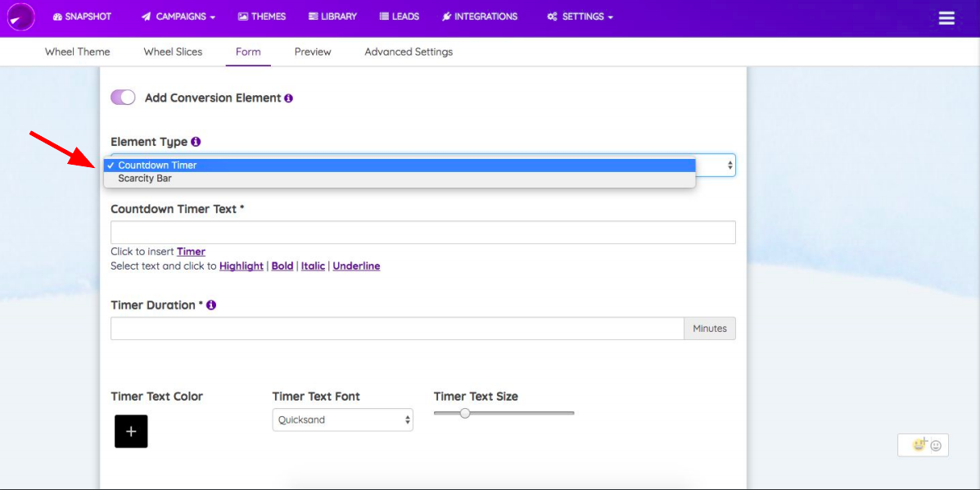980x490 pixels.
Task: Select the Form tab
Action: [248, 52]
